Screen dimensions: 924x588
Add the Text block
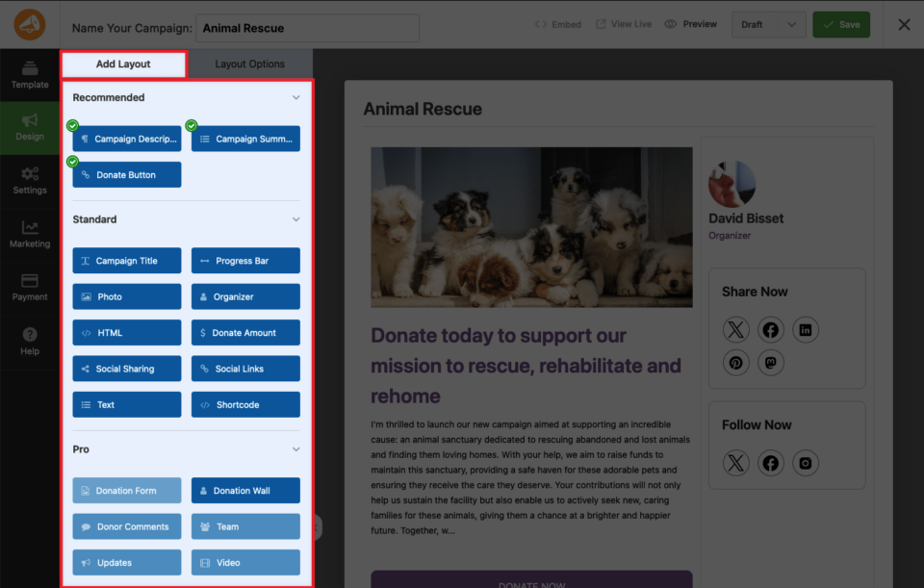click(x=127, y=405)
